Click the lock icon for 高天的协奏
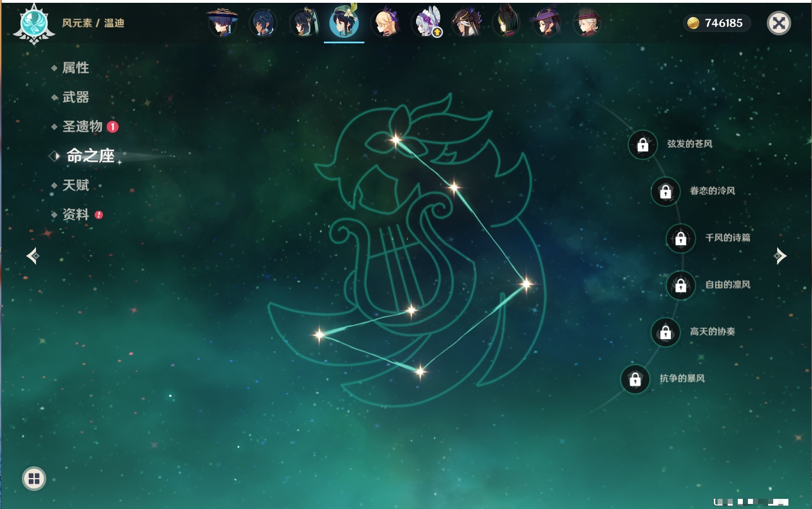The height and width of the screenshot is (509, 812). click(x=666, y=332)
